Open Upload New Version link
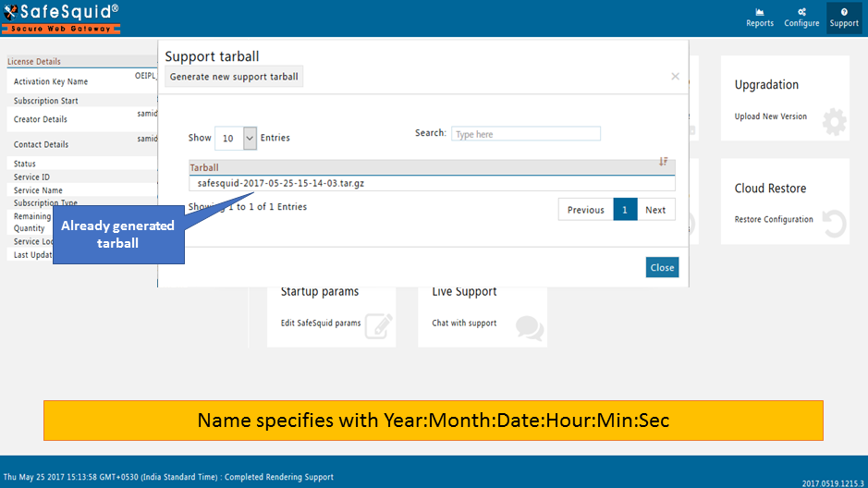Image resolution: width=868 pixels, height=488 pixels. pyautogui.click(x=771, y=116)
